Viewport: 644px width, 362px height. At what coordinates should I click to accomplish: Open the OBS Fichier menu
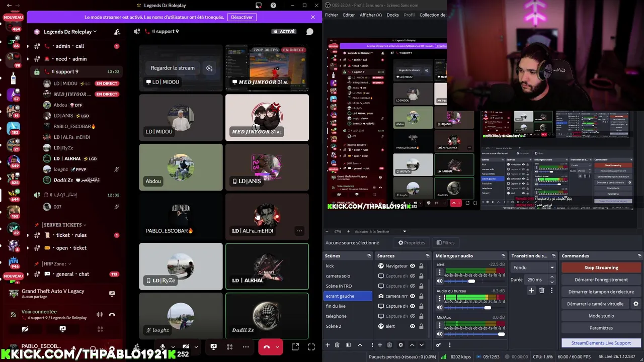point(332,15)
